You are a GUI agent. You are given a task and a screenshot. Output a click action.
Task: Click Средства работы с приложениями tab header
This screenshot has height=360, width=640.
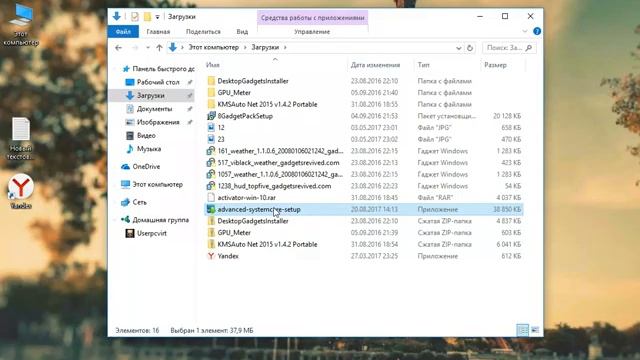312,18
